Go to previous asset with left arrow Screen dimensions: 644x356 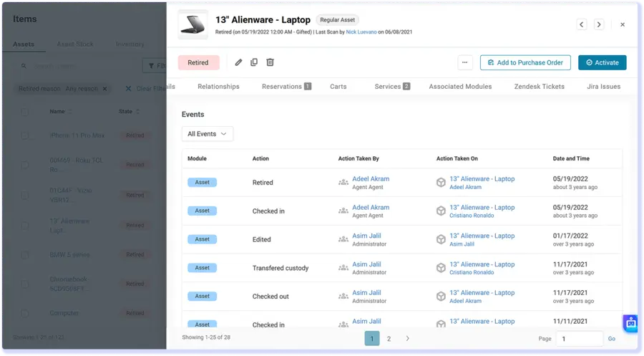click(582, 24)
